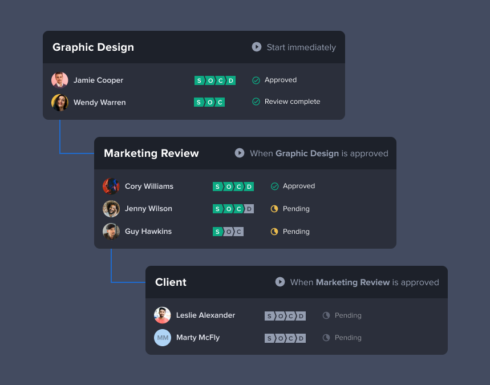The width and height of the screenshot is (490, 385).
Task: Click the O badge in Cory Williams's row
Action: coord(228,186)
